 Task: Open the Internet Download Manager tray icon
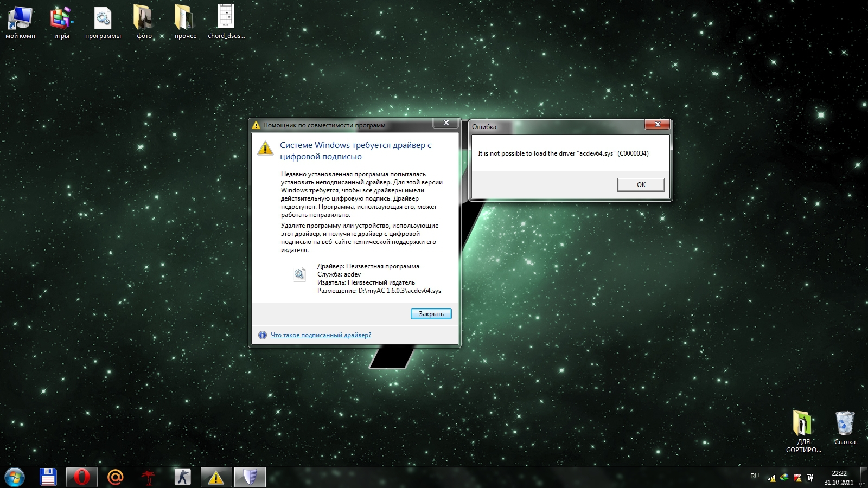784,478
